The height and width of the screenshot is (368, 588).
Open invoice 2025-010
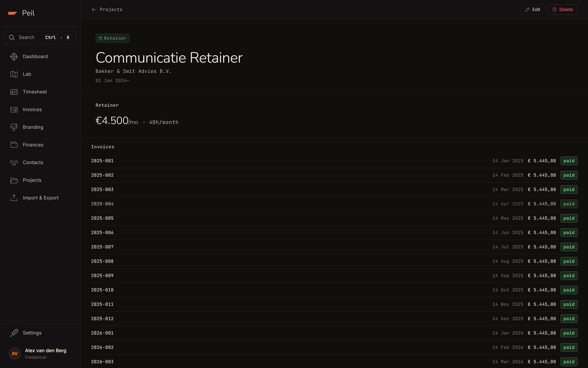334,290
